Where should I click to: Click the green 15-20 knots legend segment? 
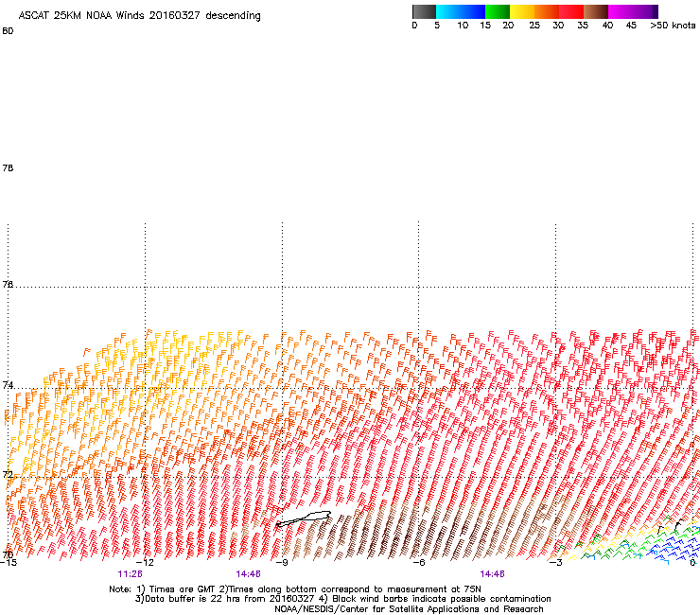(x=498, y=11)
